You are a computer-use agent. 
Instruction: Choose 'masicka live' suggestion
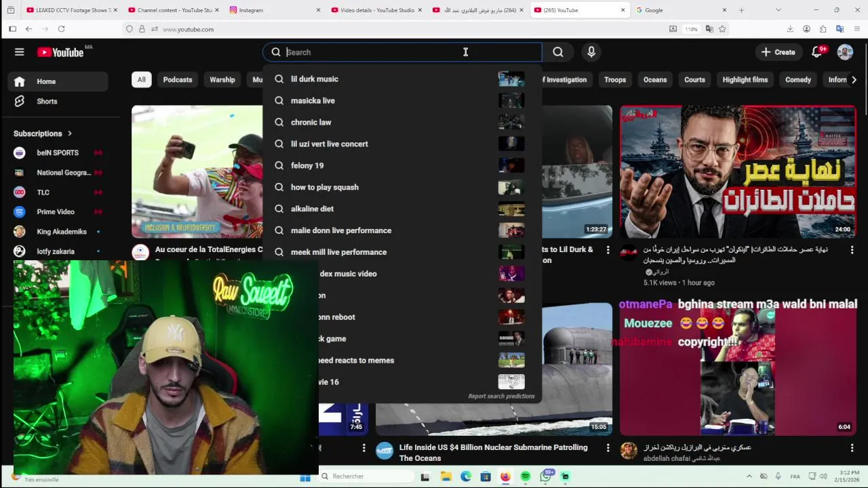[x=402, y=100]
